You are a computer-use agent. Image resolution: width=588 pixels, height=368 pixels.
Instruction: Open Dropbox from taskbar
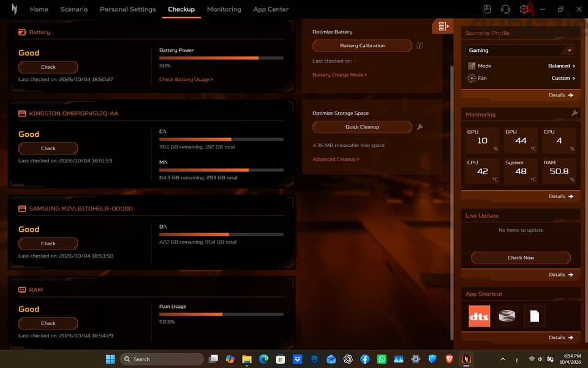pos(298,359)
